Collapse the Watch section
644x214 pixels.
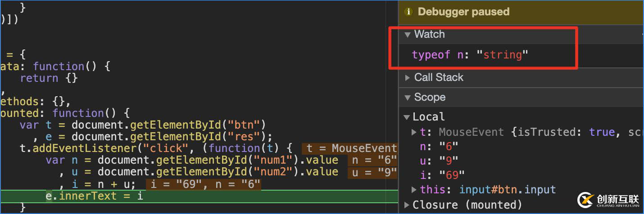tap(408, 34)
